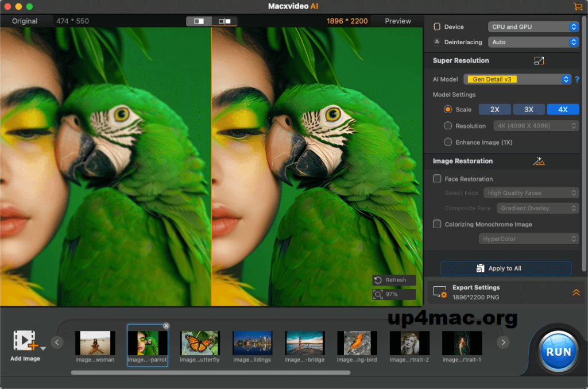Click the thumbnail strip horizontal scrollbar
This screenshot has width=588, height=389.
coord(210,372)
